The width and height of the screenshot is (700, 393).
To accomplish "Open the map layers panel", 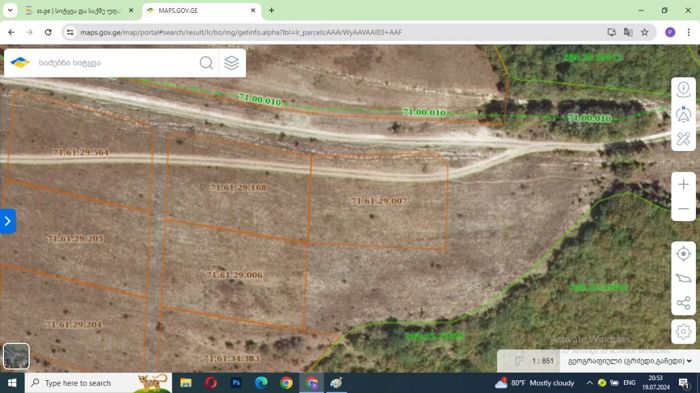I will [x=231, y=63].
